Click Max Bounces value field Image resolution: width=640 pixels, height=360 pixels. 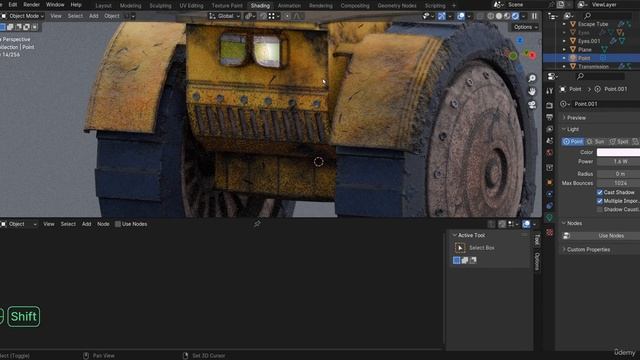coord(618,183)
